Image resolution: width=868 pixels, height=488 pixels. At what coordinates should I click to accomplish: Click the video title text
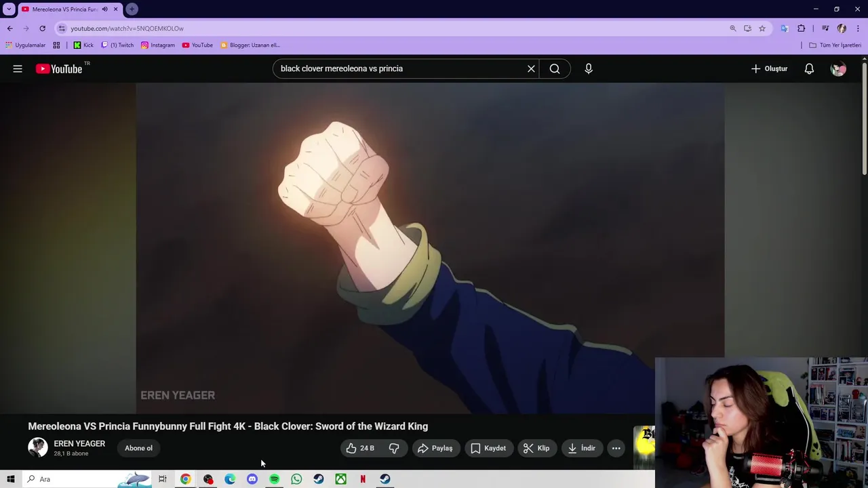coord(228,426)
